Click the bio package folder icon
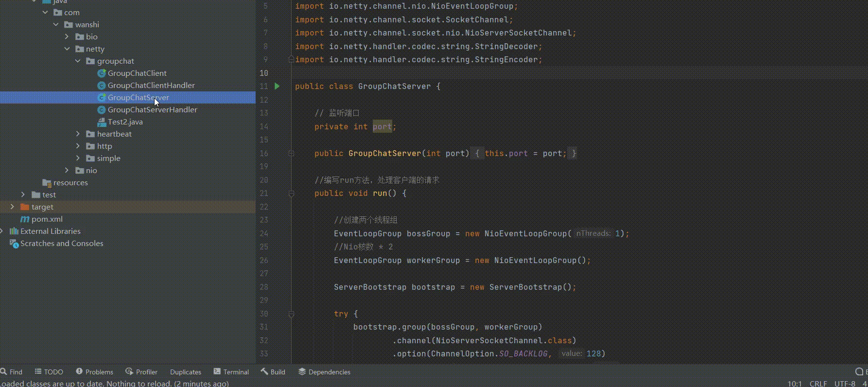The image size is (868, 387). (x=80, y=36)
